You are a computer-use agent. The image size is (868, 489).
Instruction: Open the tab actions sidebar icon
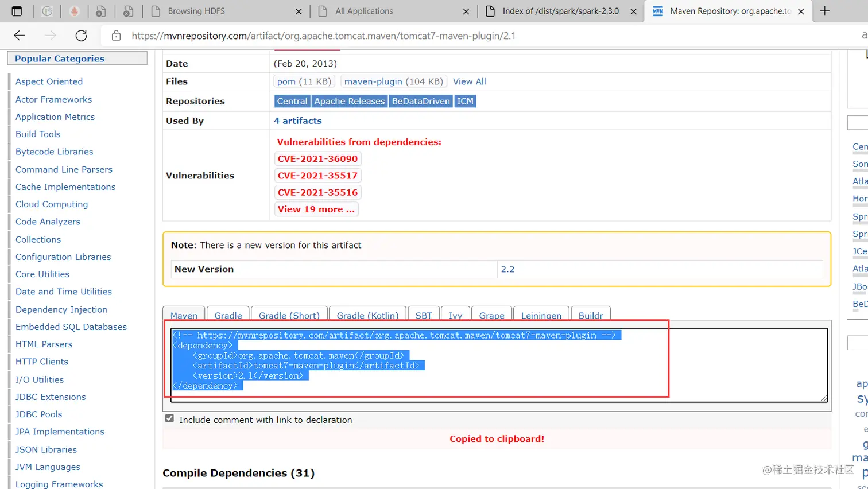(17, 11)
